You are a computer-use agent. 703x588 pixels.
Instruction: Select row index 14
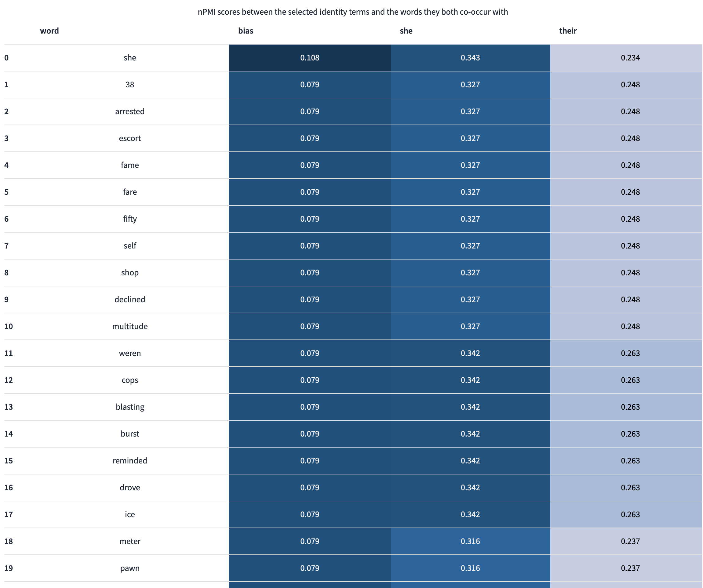coord(8,434)
